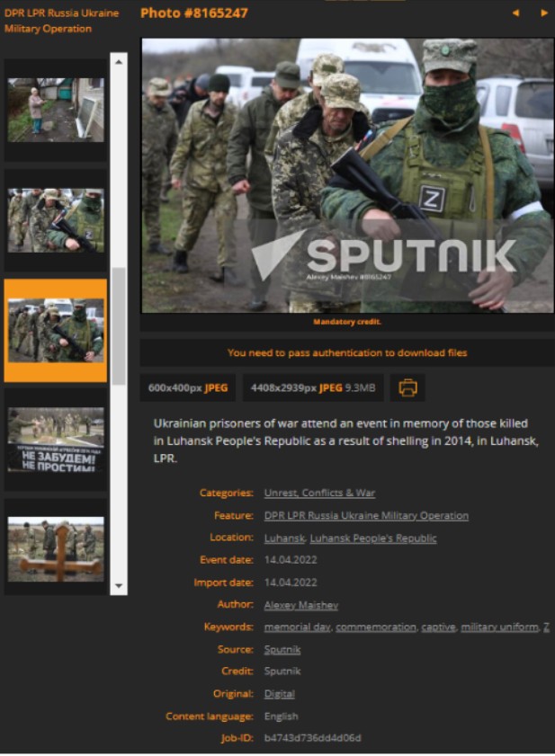Click Event date value 14.04.2022
Image resolution: width=555 pixels, height=756 pixels.
291,560
